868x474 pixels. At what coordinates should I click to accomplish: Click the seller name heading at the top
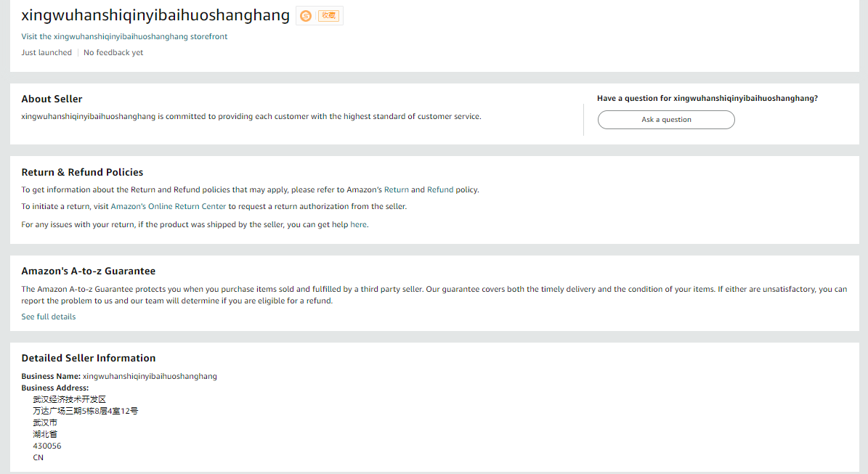point(155,15)
